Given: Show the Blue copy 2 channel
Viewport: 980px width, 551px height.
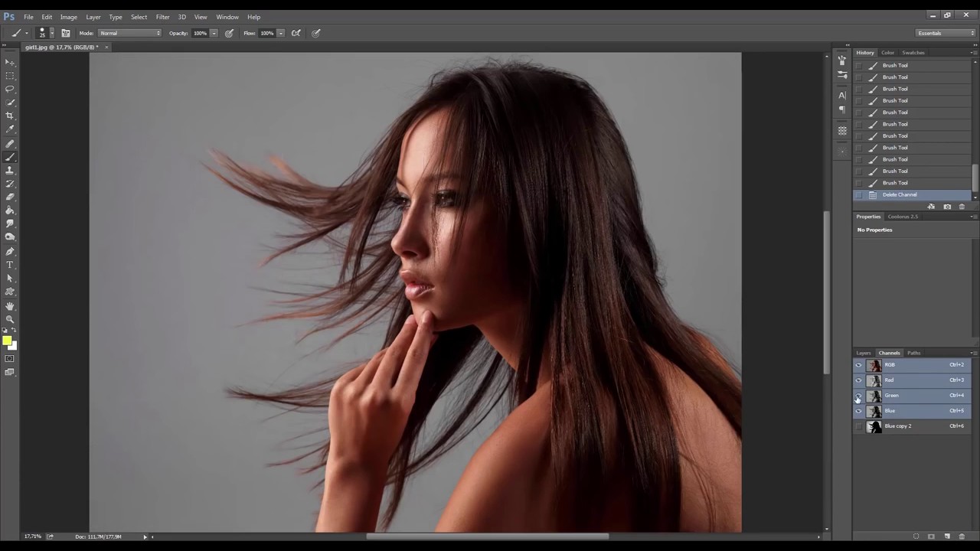Looking at the screenshot, I should [x=858, y=426].
